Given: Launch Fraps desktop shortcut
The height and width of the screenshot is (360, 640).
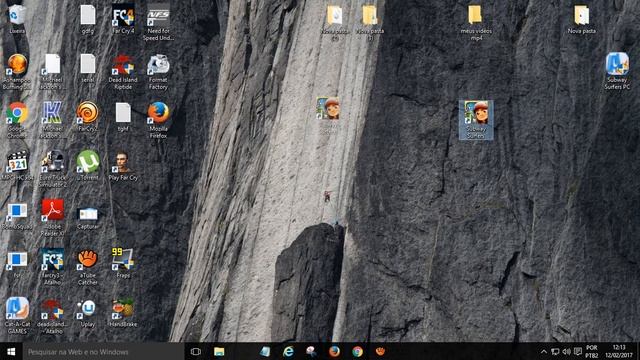Looking at the screenshot, I should tap(123, 263).
